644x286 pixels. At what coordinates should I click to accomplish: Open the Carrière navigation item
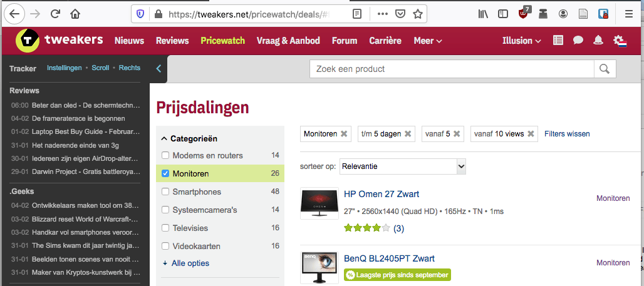pyautogui.click(x=385, y=41)
